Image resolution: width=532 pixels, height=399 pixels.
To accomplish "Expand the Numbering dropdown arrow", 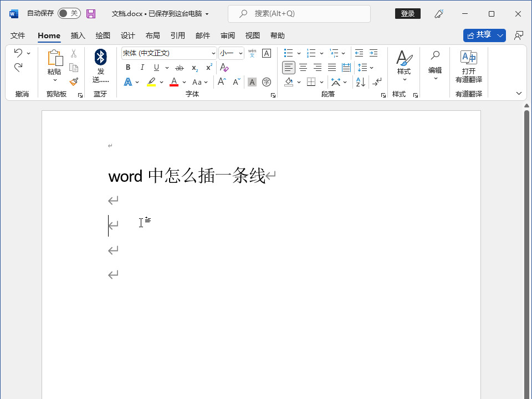I will pyautogui.click(x=321, y=53).
